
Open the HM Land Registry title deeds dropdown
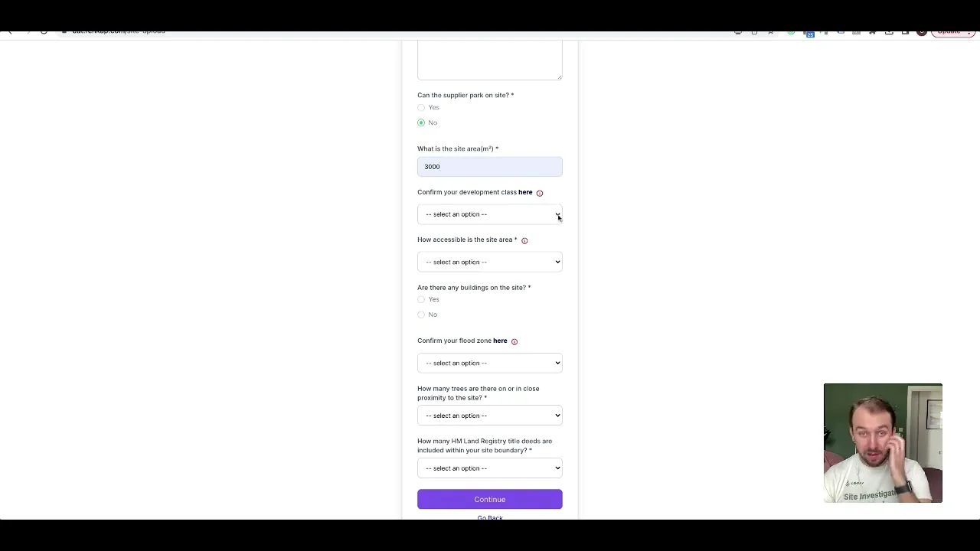tap(490, 468)
